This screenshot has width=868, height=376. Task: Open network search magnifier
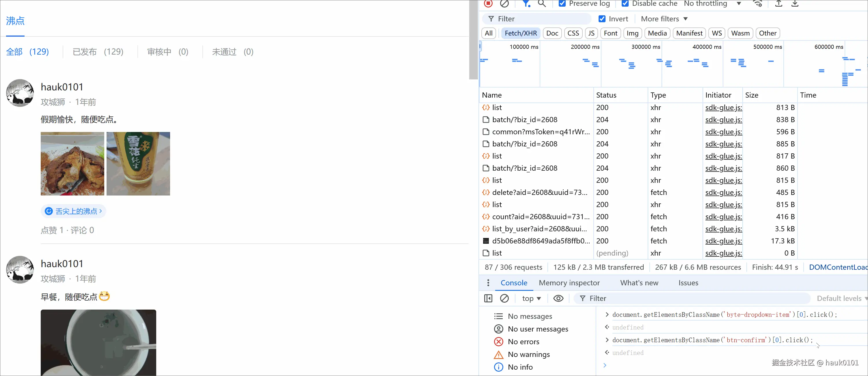coord(541,3)
